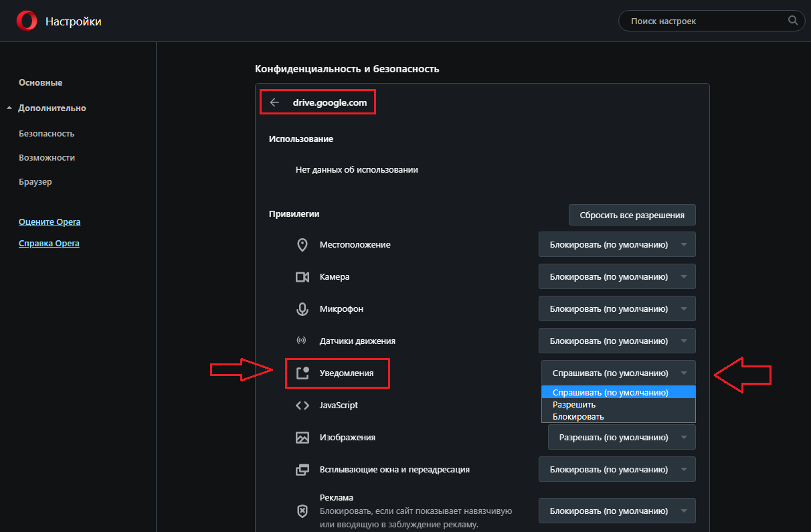
Task: Open the Реклама permission dropdown
Action: 617,511
